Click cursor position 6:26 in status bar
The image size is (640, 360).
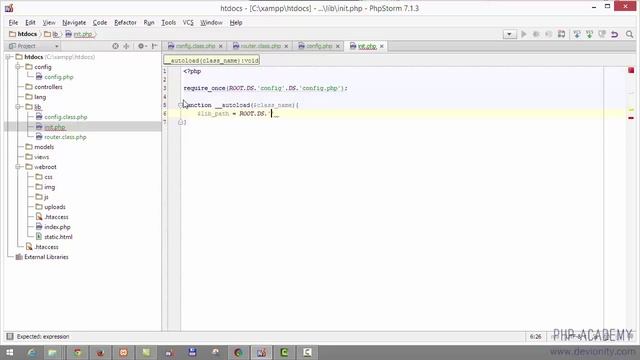(x=536, y=336)
